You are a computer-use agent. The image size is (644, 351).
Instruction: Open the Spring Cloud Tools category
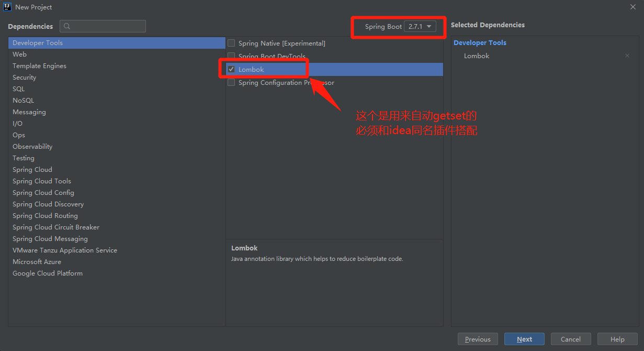117,181
